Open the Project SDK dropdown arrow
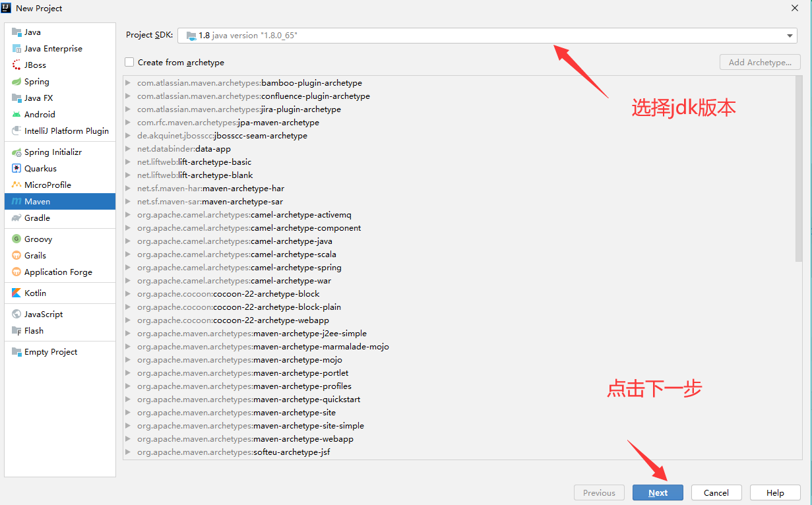The image size is (812, 505). coord(790,36)
